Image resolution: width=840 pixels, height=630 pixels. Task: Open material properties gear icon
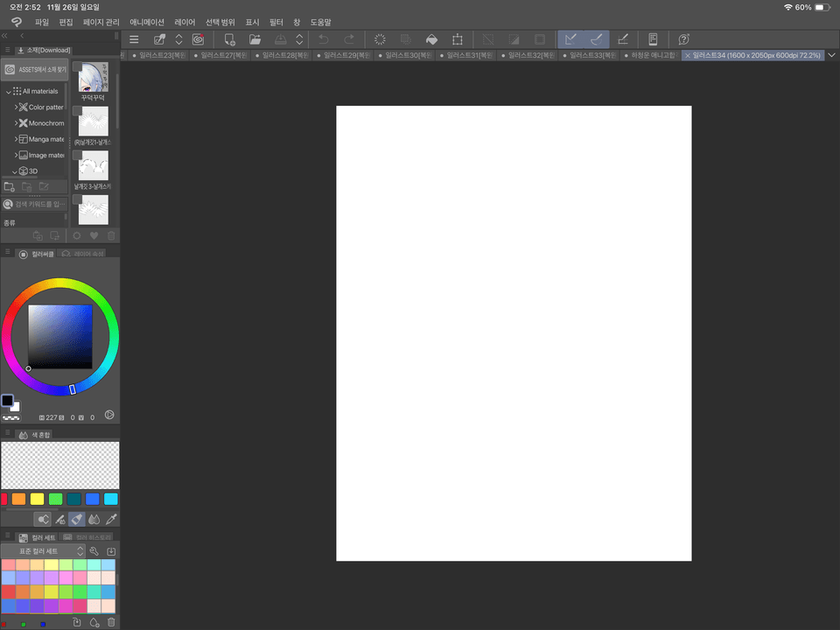click(77, 235)
